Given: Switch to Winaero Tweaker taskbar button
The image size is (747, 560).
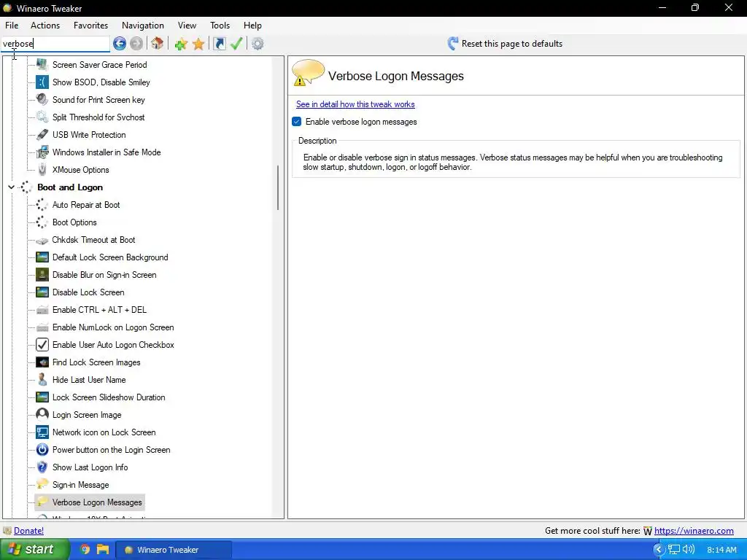Looking at the screenshot, I should click(x=174, y=550).
